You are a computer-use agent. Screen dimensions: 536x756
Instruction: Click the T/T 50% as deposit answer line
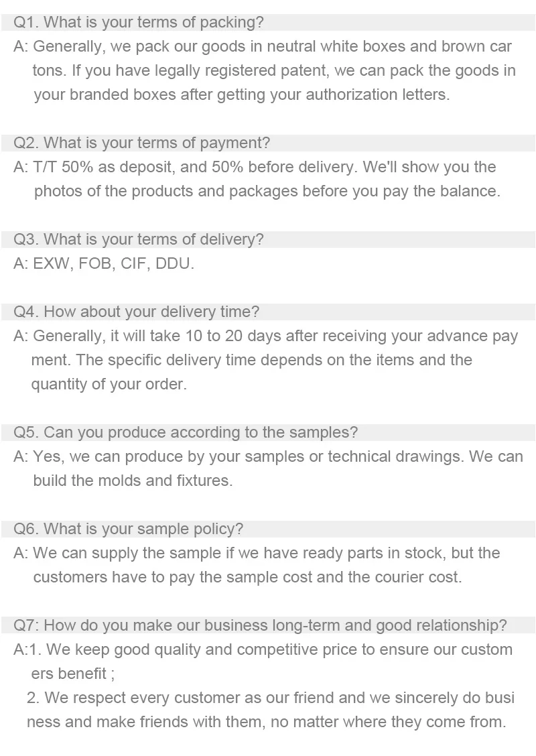[255, 168]
